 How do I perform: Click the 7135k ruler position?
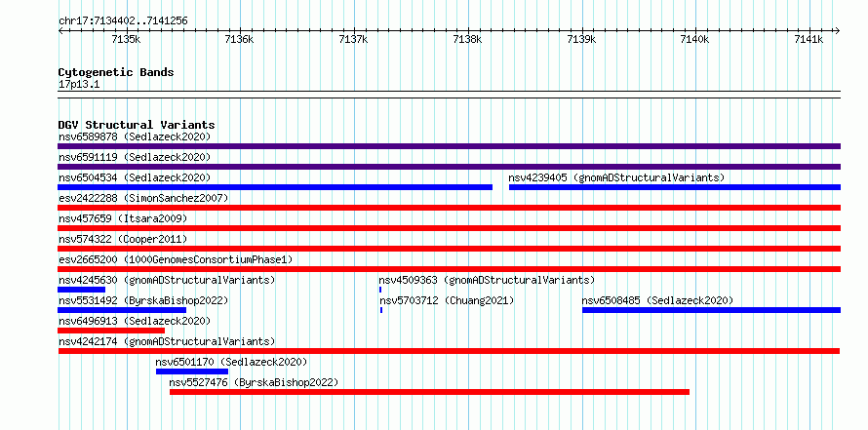coord(126,39)
